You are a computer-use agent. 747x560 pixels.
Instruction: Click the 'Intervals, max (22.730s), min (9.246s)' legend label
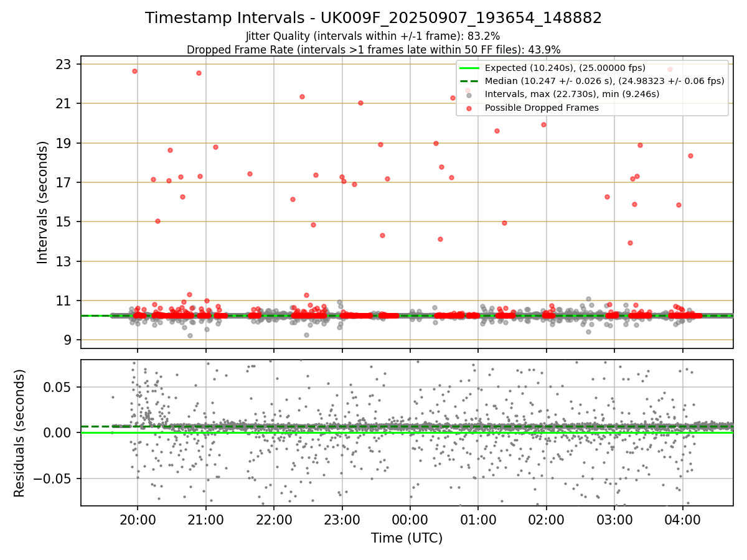572,94
